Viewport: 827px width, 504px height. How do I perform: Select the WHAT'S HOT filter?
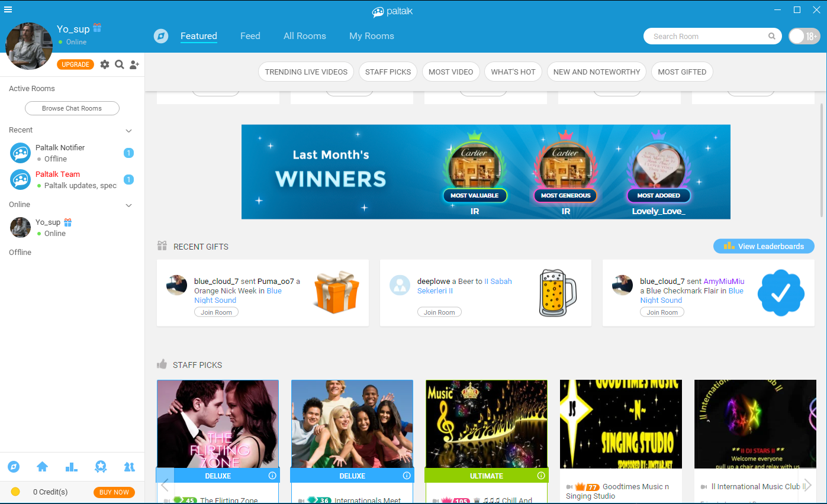coord(513,72)
